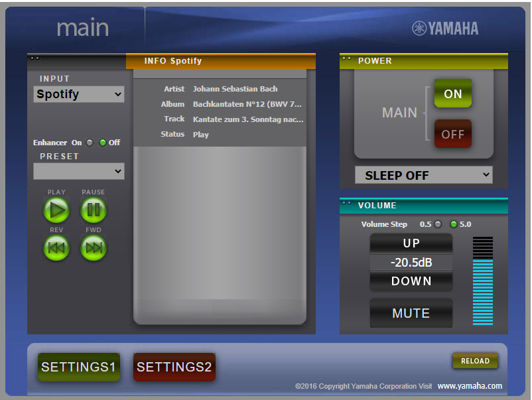The image size is (532, 400).
Task: Visit the www.yamaha.com link
Action: tap(470, 386)
